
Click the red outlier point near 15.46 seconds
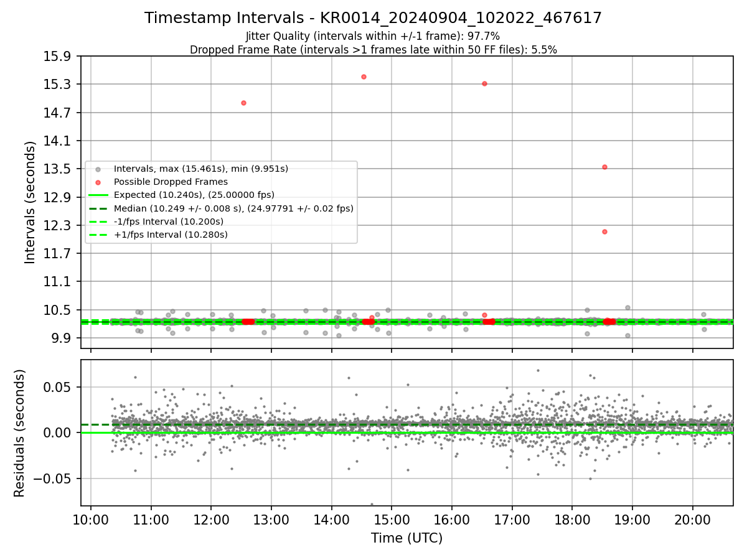pyautogui.click(x=364, y=77)
